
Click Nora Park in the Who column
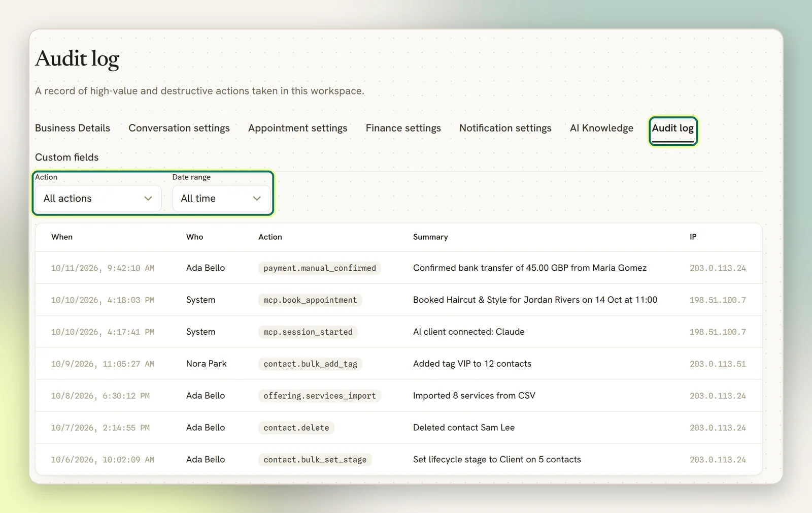tap(207, 364)
